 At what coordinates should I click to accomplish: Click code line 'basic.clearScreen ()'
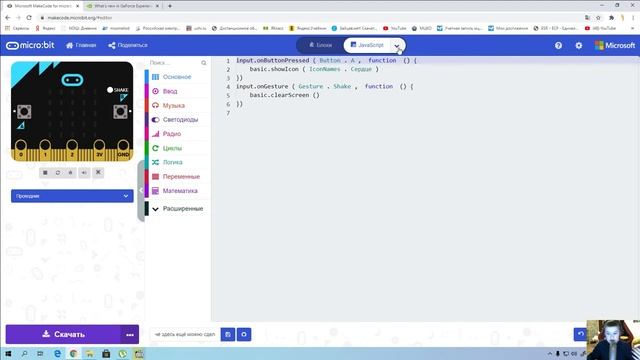tap(284, 95)
